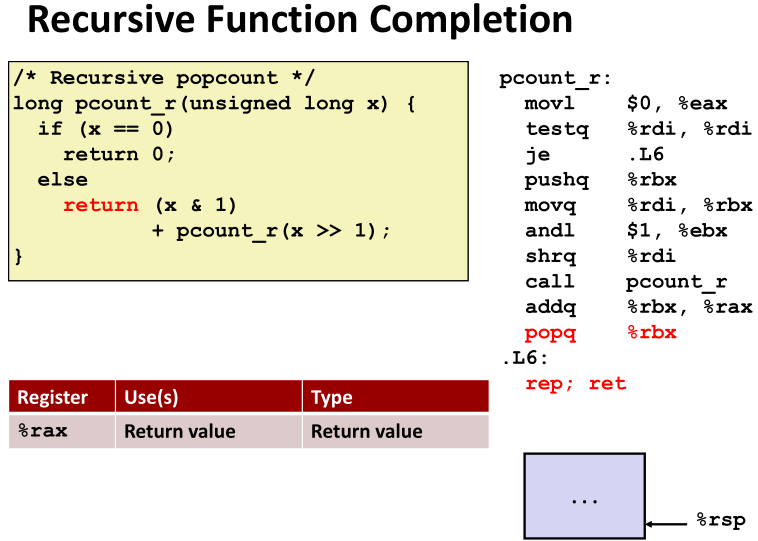Click the "+ pcount_r(x >> 1);" line
Viewport: 758px width, 541px height.
coord(271,231)
